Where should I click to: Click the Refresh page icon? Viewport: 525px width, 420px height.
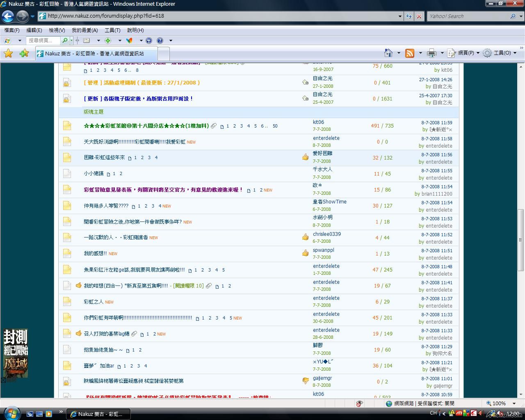(x=409, y=16)
